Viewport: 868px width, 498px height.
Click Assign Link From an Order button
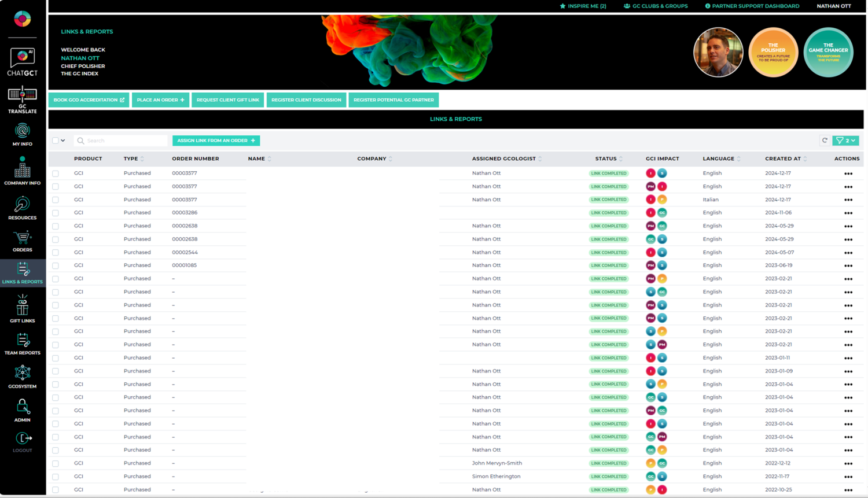(x=216, y=141)
